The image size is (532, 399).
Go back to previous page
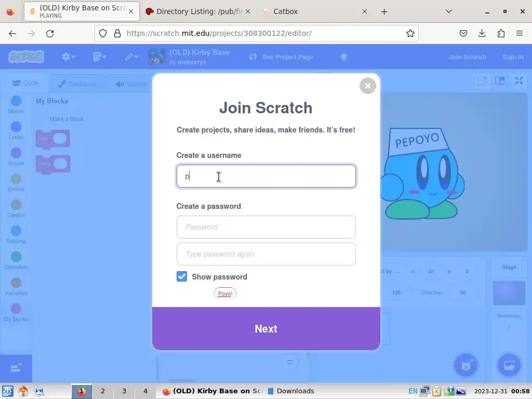[x=12, y=33]
